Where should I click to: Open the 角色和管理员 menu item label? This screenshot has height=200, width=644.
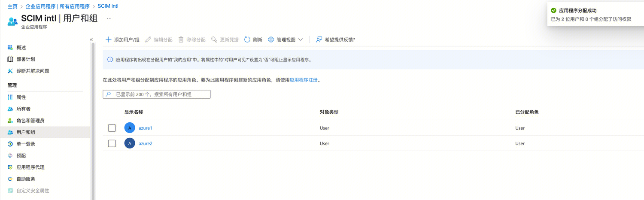point(30,121)
